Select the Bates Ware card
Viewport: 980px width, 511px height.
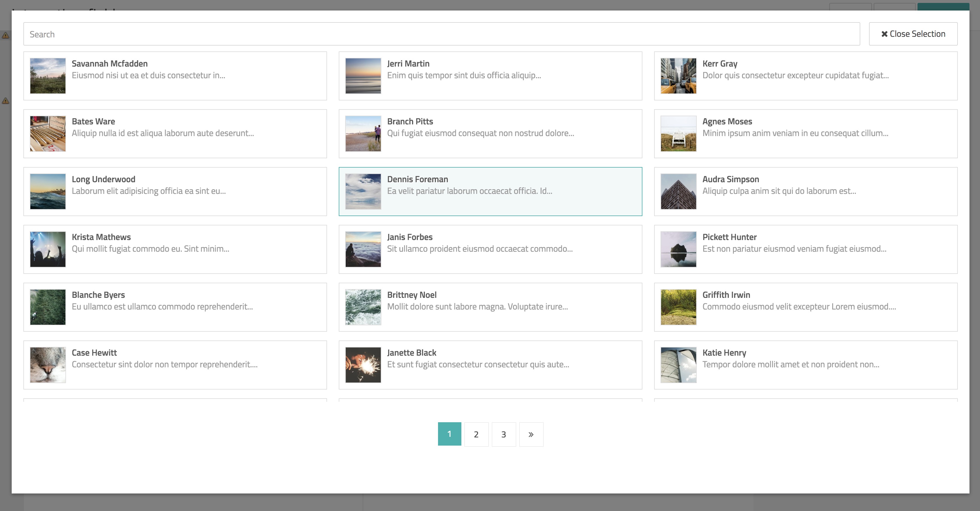(175, 133)
